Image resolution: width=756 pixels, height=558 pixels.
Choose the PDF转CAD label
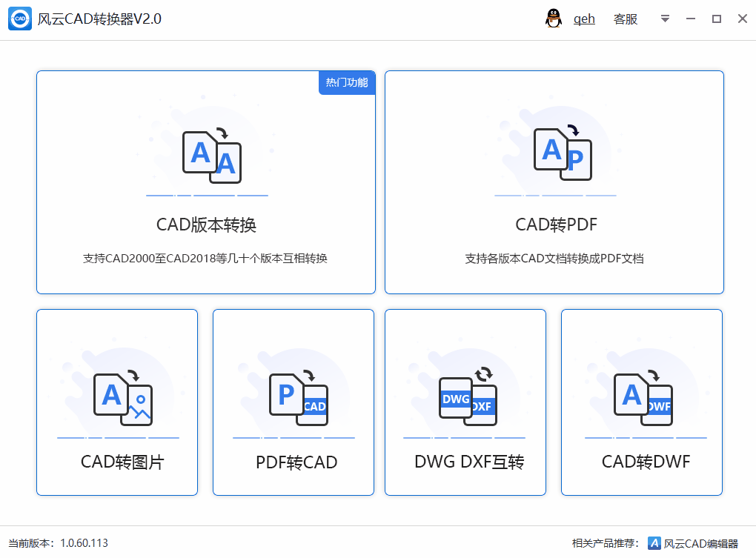(296, 462)
